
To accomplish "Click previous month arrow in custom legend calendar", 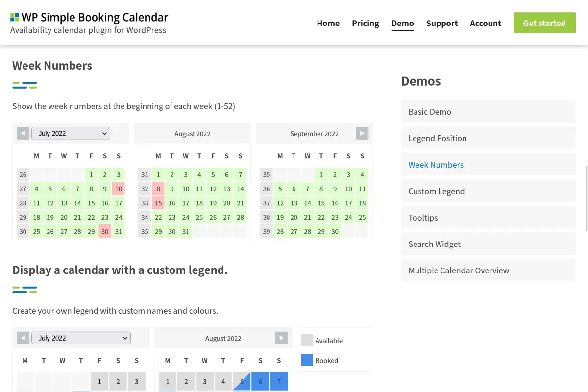I will click(x=23, y=338).
